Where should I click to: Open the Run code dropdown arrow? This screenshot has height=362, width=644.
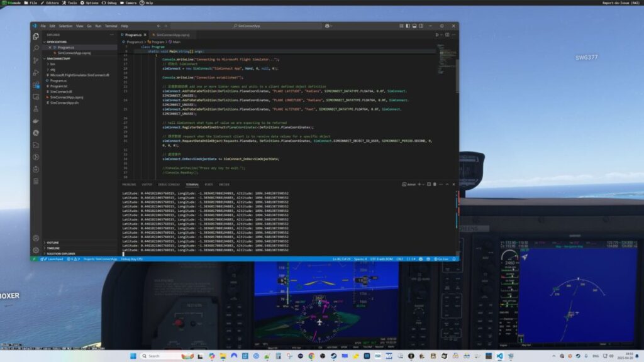[x=441, y=35]
